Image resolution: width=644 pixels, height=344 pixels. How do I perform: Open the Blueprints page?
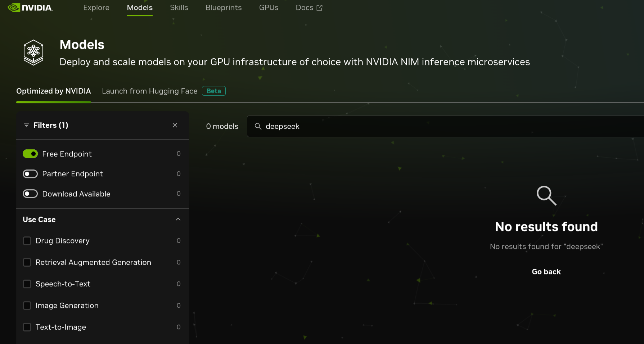224,8
